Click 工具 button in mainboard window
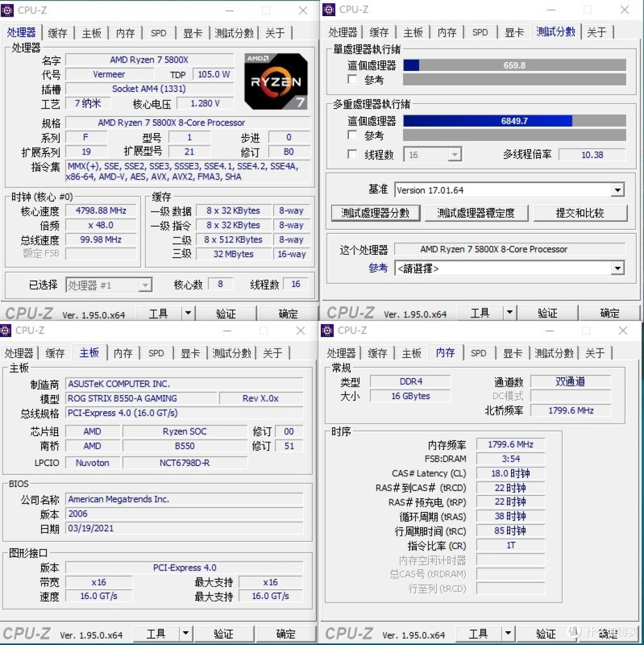 click(156, 633)
